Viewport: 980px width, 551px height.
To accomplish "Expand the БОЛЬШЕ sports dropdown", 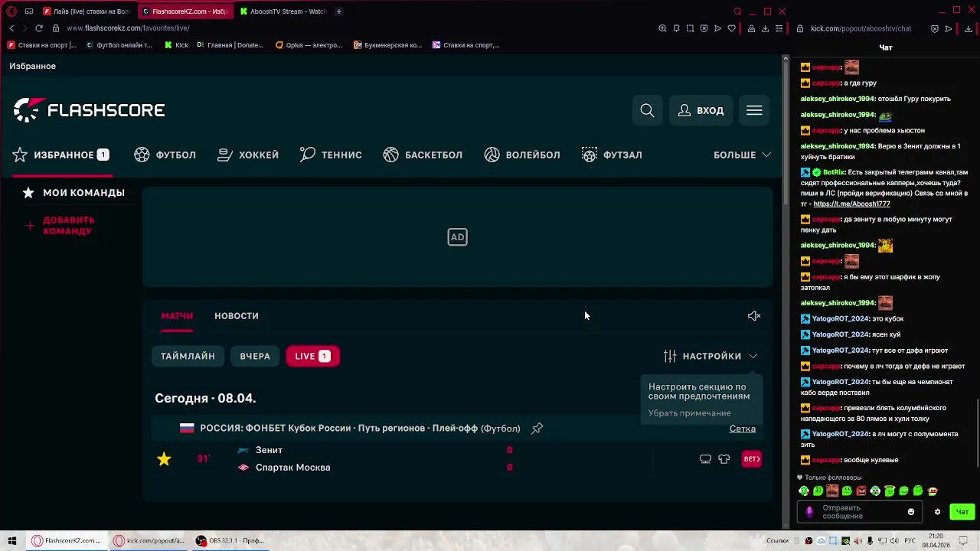I will pyautogui.click(x=742, y=155).
